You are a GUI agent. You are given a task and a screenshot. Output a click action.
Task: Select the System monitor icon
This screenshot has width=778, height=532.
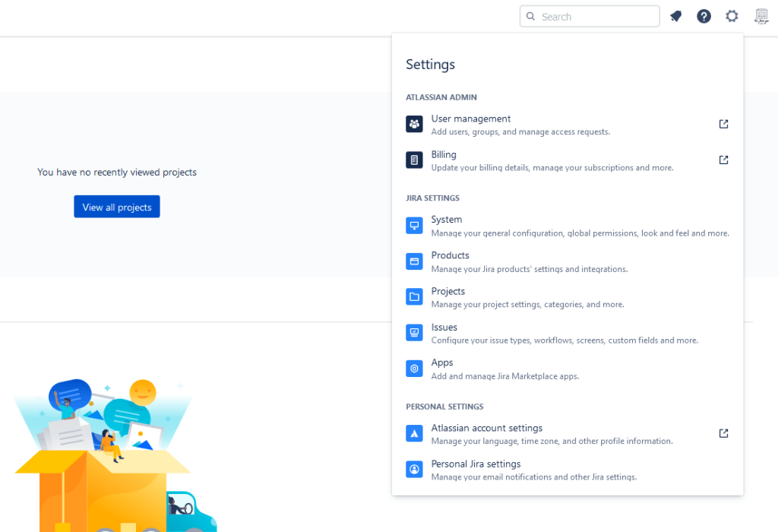click(414, 226)
